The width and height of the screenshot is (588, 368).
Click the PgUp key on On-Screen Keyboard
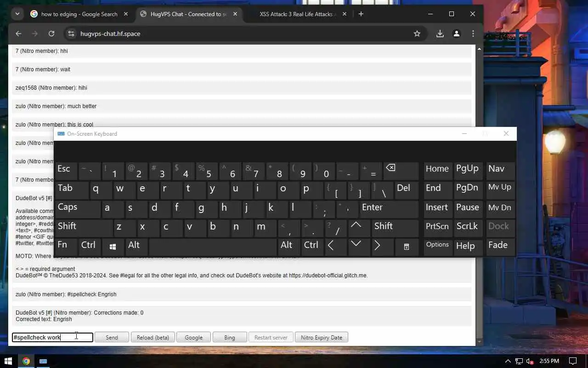coord(469,171)
